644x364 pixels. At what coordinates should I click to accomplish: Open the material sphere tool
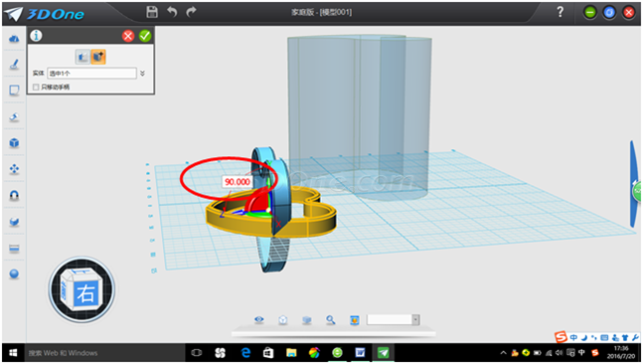pyautogui.click(x=14, y=274)
